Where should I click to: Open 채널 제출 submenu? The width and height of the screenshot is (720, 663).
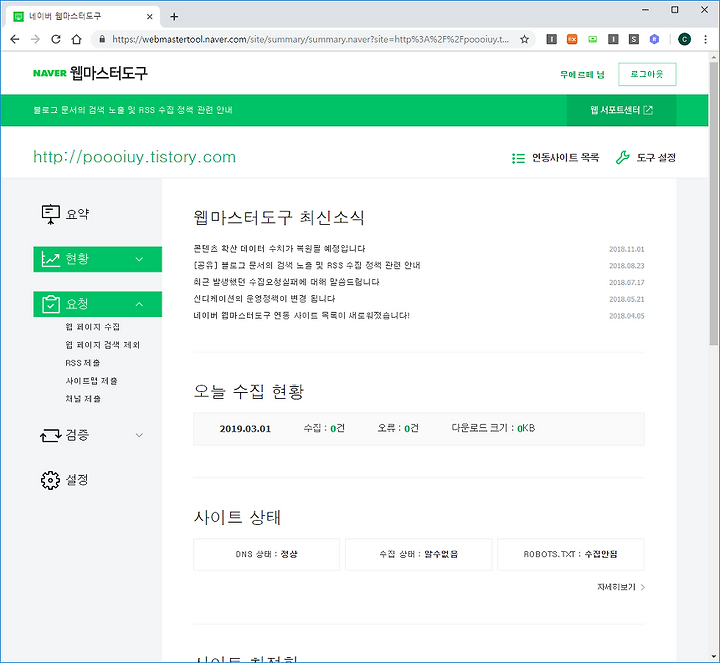coord(83,399)
